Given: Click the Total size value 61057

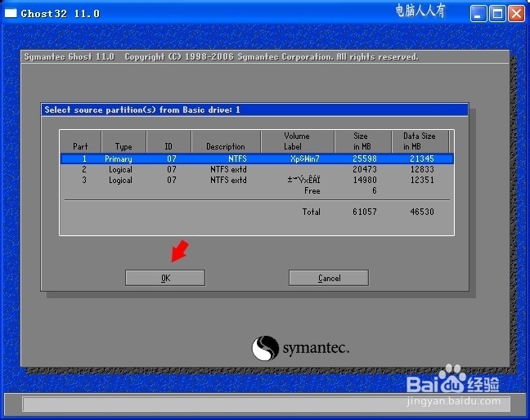Looking at the screenshot, I should coord(365,212).
